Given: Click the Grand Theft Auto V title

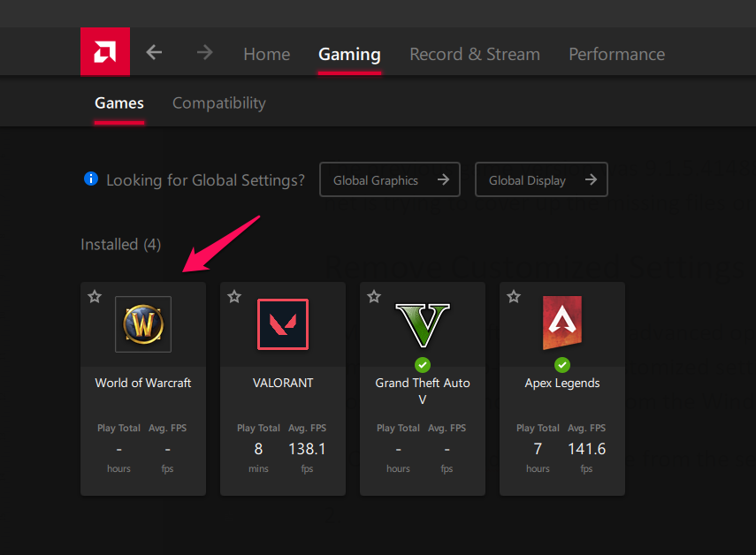Looking at the screenshot, I should tap(423, 392).
